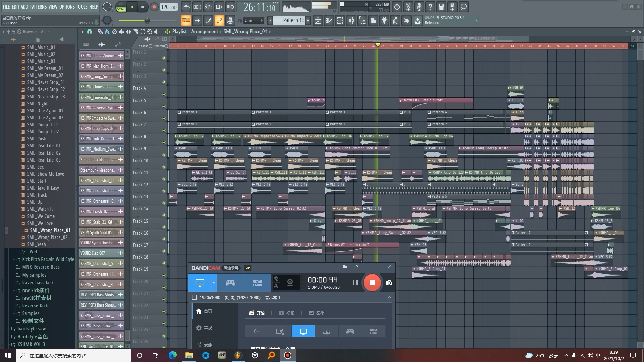Open SML_Wrong Place_01 breadcrumb arrow

pyautogui.click(x=270, y=32)
